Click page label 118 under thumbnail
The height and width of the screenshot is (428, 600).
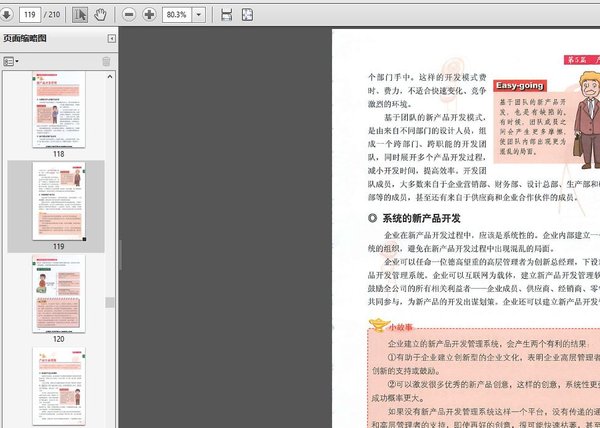(59, 154)
